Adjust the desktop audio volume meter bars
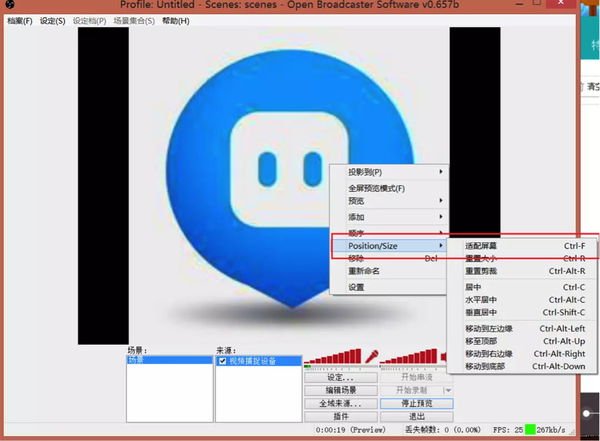The image size is (600, 441). tap(409, 356)
